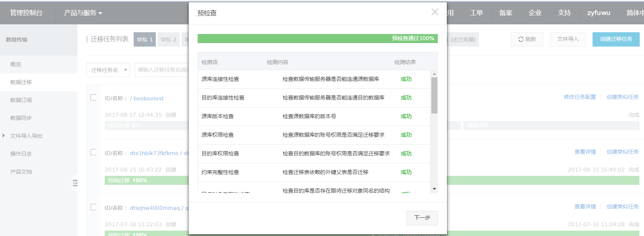Tick the dtsqhw4l8i0mmaq task checkbox
Screen dimensions: 644x236
94,207
